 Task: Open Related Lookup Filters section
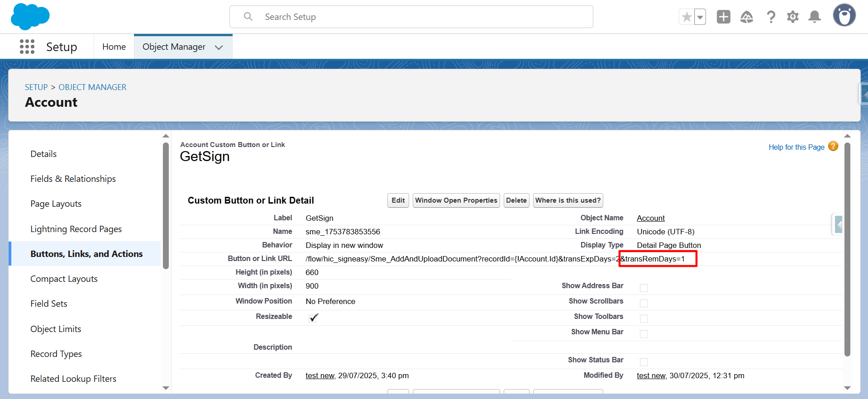tap(73, 379)
